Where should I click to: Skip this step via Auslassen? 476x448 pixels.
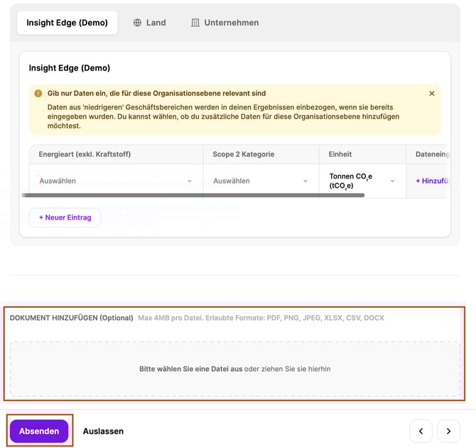coord(103,431)
